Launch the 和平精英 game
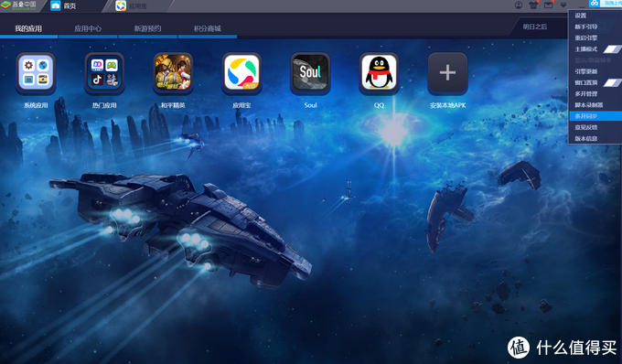Screen dimensions: 622x364 tap(173, 73)
